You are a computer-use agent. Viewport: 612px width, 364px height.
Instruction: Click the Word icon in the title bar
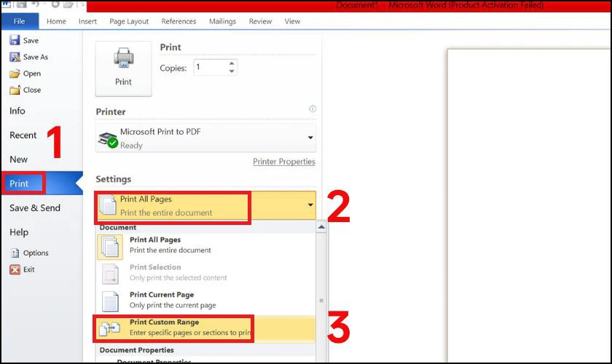click(6, 4)
